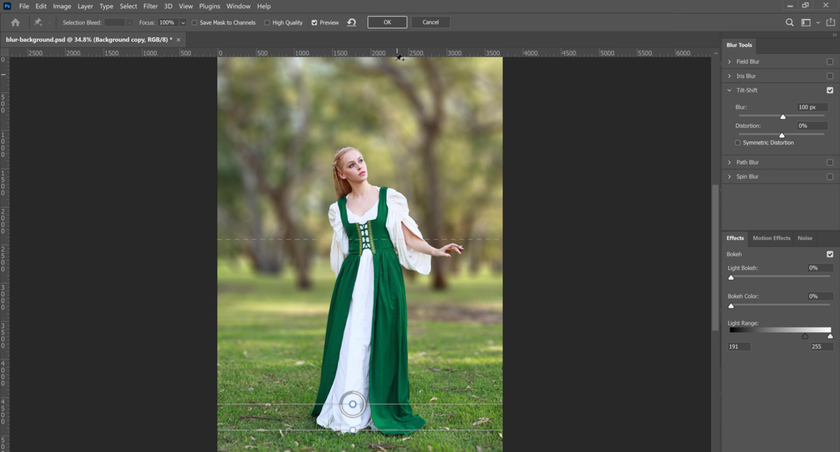Open the Help menu
The height and width of the screenshot is (452, 840).
pos(264,6)
